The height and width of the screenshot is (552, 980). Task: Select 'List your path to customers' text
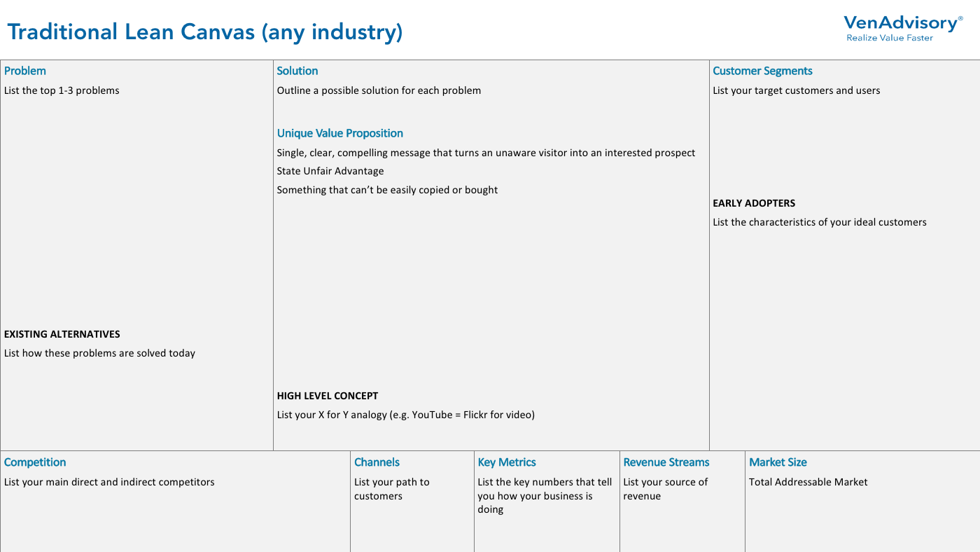pos(392,489)
